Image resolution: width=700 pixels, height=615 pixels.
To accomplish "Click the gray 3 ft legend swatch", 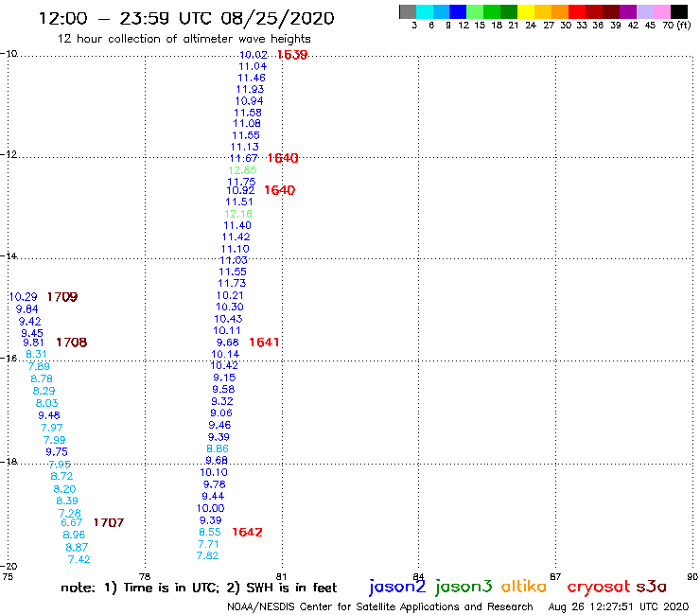I will 408,11.
